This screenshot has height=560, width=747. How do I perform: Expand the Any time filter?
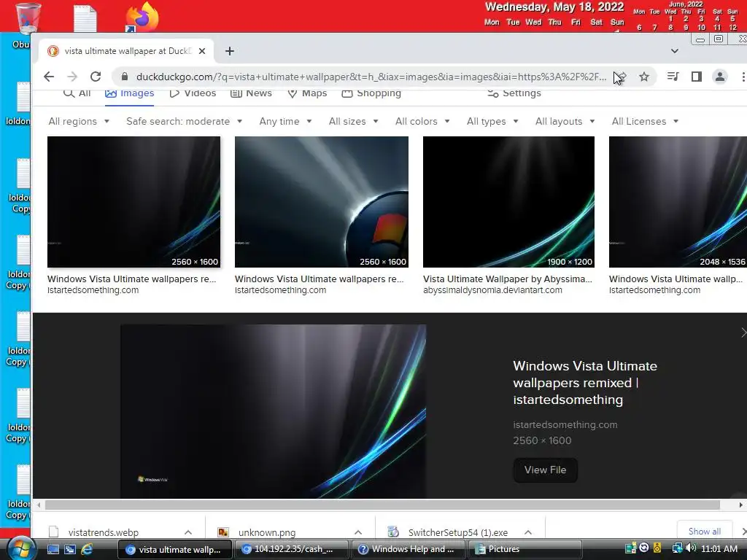coord(286,122)
